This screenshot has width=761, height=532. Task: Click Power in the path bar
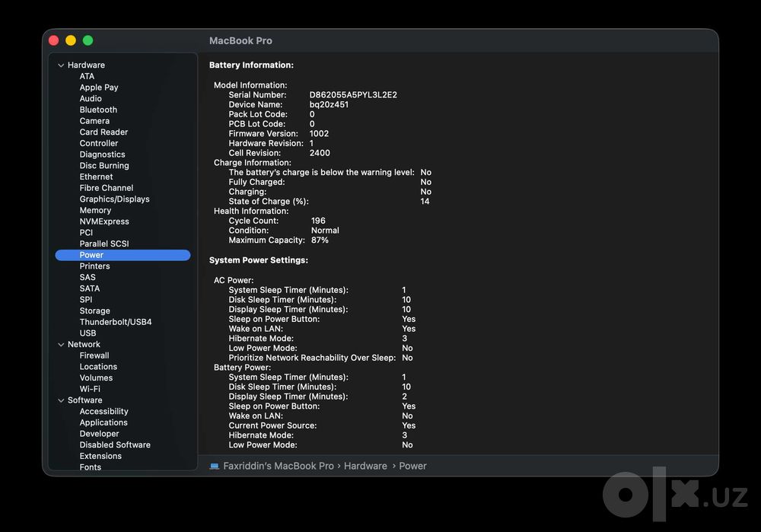pos(412,466)
